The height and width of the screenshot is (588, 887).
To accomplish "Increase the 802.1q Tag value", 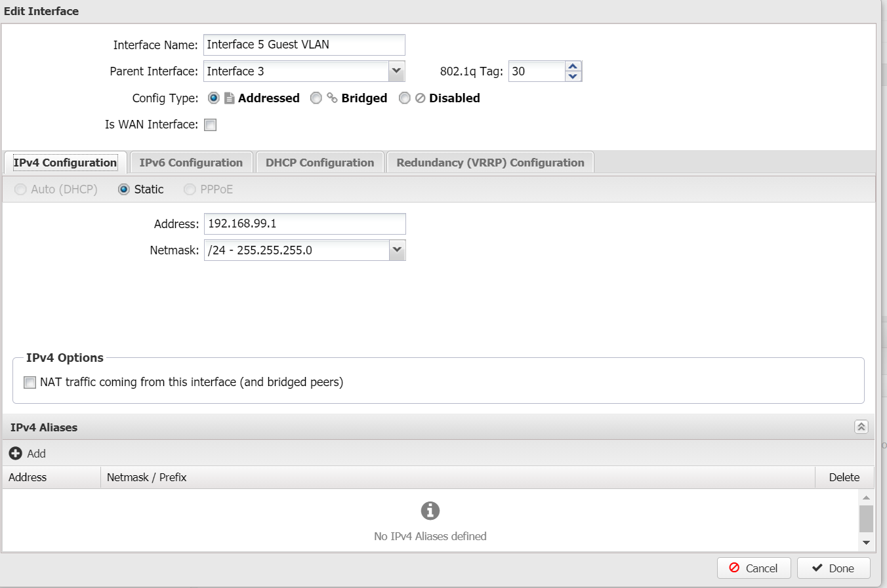I will [573, 66].
